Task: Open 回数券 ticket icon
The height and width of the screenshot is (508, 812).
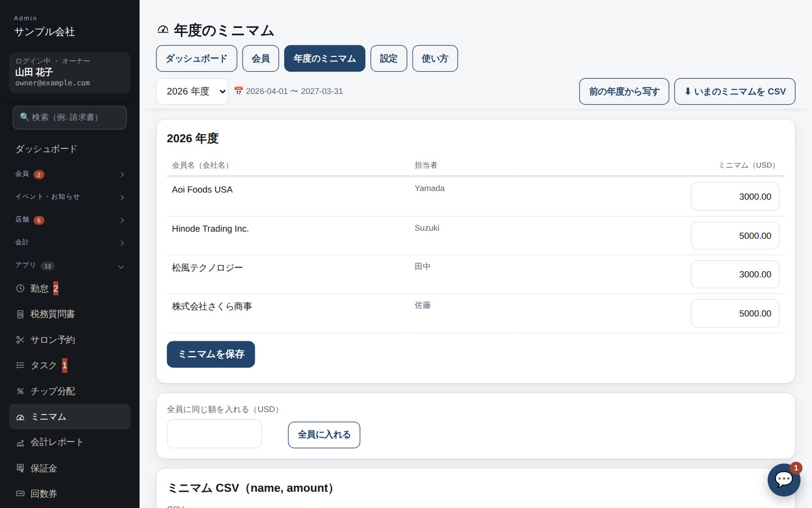Action: (x=20, y=493)
